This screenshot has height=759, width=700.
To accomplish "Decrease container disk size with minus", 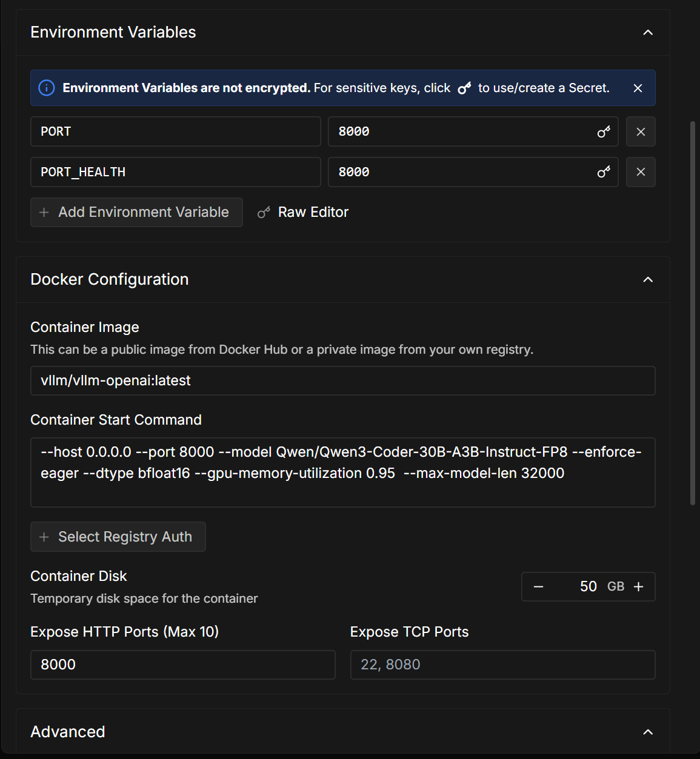I will [x=538, y=586].
